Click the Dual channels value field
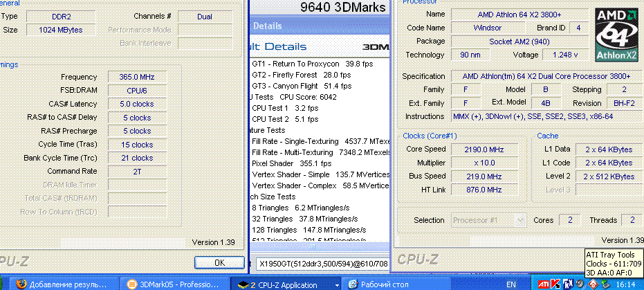Viewport: 644px width, 290px height. click(205, 17)
